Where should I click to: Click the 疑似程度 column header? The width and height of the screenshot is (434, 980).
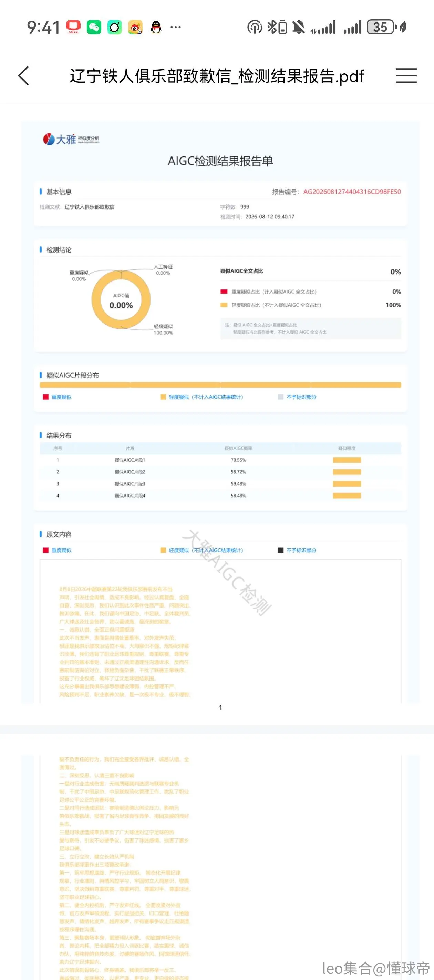pyautogui.click(x=347, y=448)
